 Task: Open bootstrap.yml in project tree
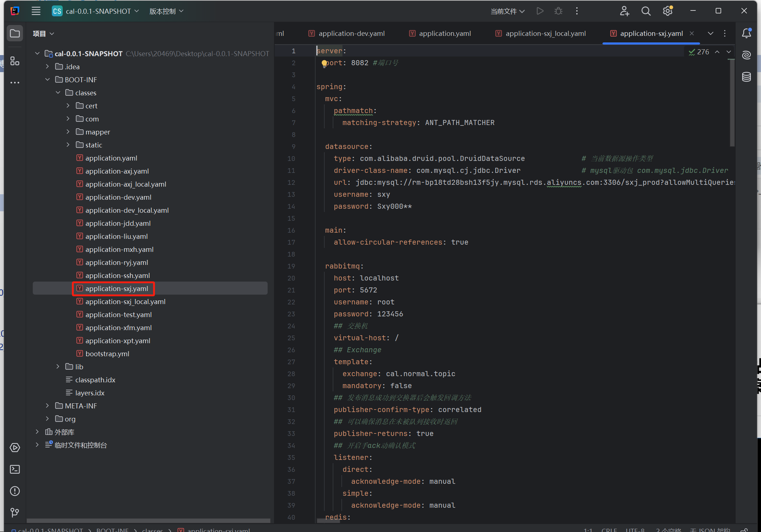[x=107, y=354]
